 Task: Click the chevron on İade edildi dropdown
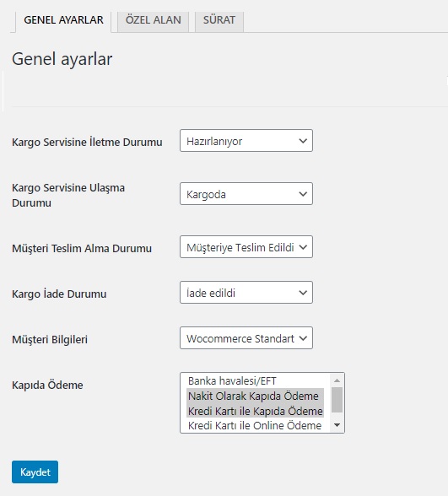(303, 293)
